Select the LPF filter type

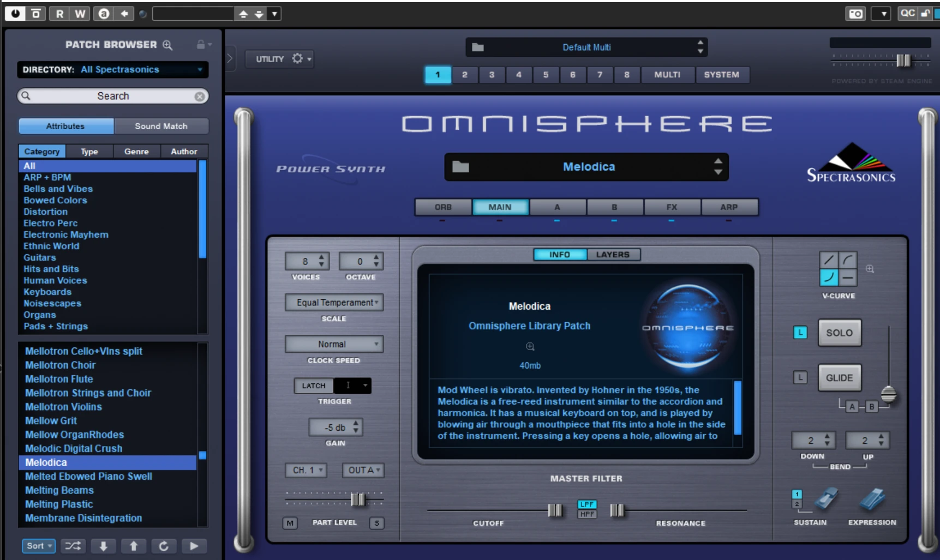tap(587, 504)
